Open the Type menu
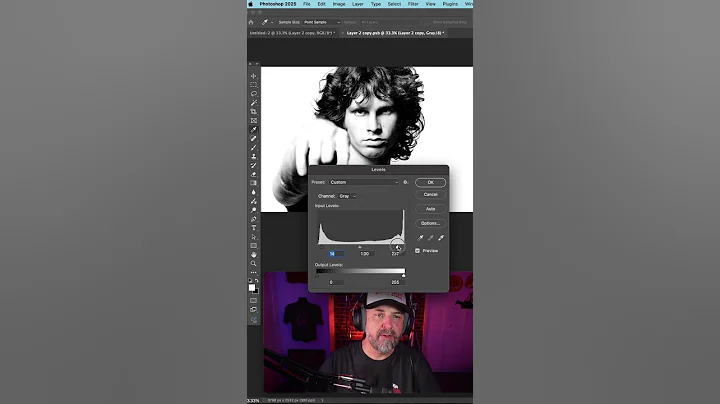Viewport: 720px width, 404px height. click(x=376, y=4)
